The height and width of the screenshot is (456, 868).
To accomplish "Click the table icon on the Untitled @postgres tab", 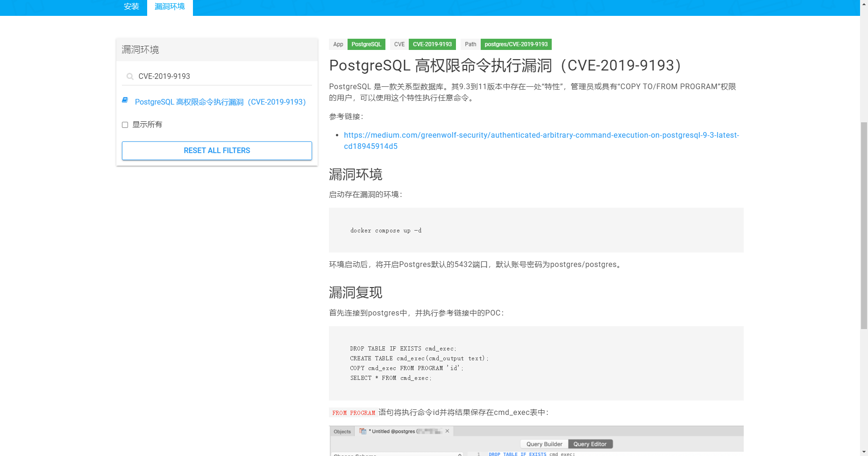I will point(363,431).
